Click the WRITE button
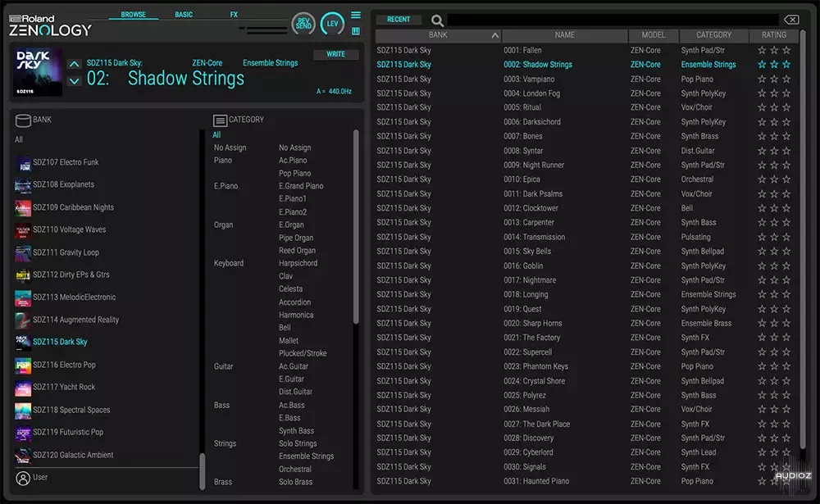The width and height of the screenshot is (820, 504). [335, 54]
